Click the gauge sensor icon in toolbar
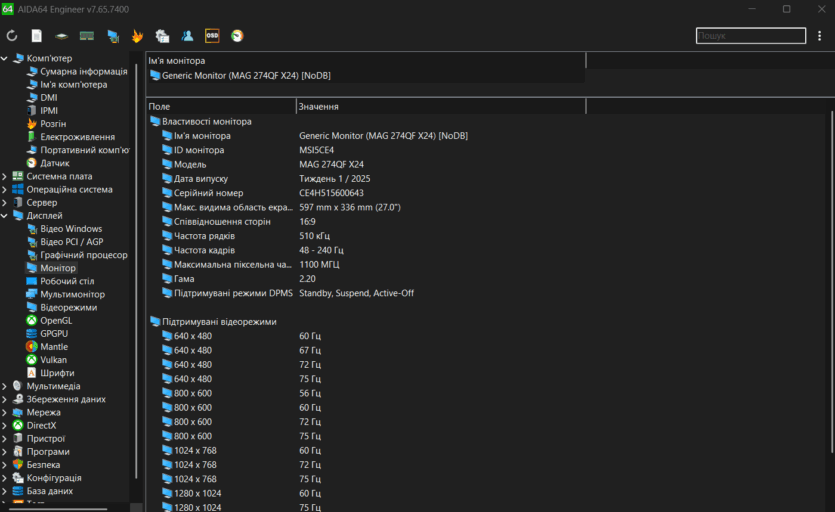This screenshot has width=835, height=512. click(x=237, y=36)
